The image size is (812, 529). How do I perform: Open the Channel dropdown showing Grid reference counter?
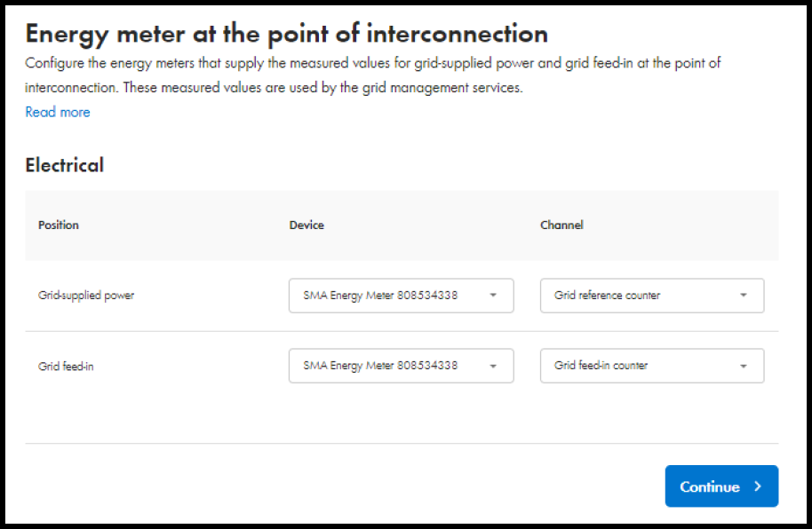coord(652,296)
